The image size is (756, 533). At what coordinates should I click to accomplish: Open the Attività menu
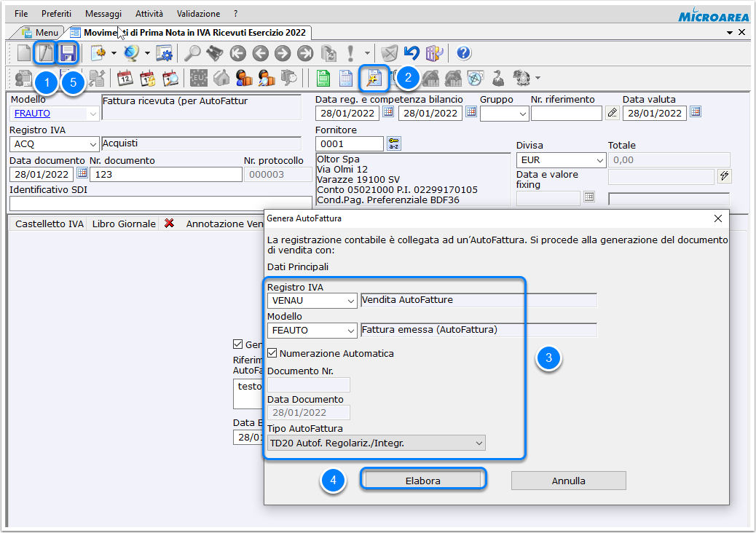(x=149, y=14)
